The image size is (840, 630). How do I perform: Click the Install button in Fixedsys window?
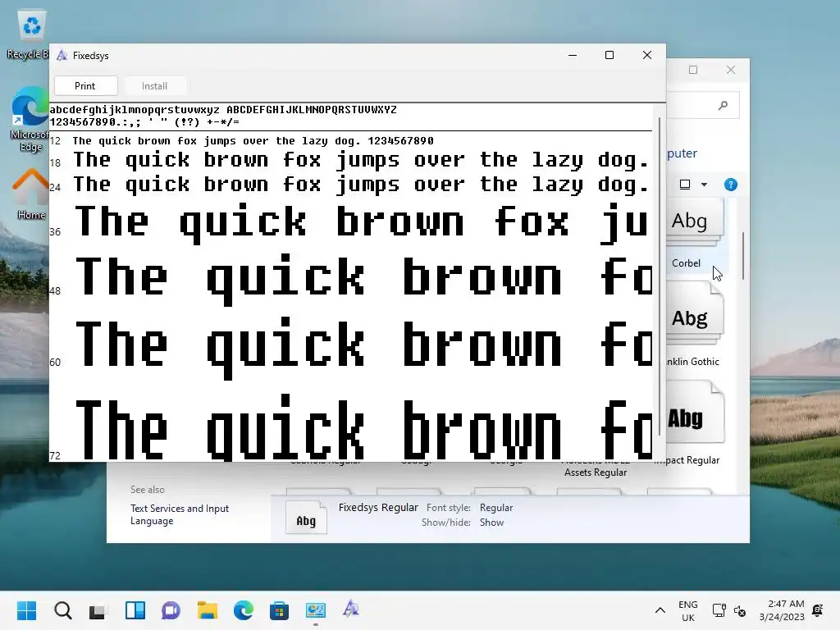tap(154, 85)
